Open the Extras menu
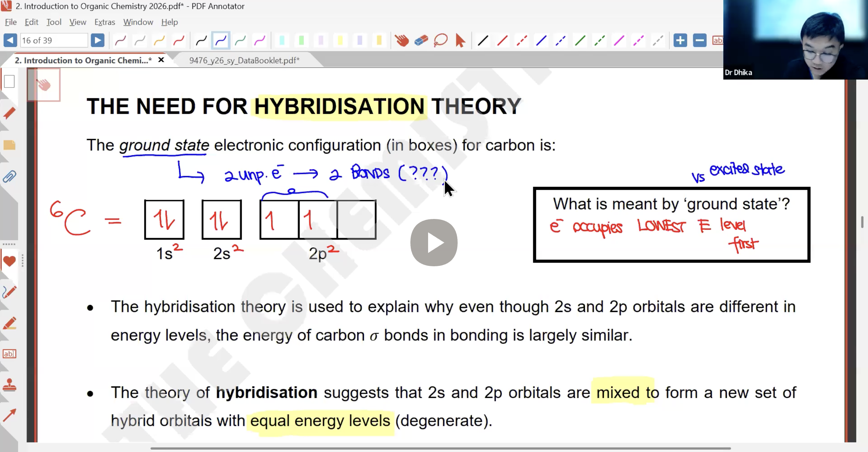Image resolution: width=868 pixels, height=452 pixels. coord(105,22)
